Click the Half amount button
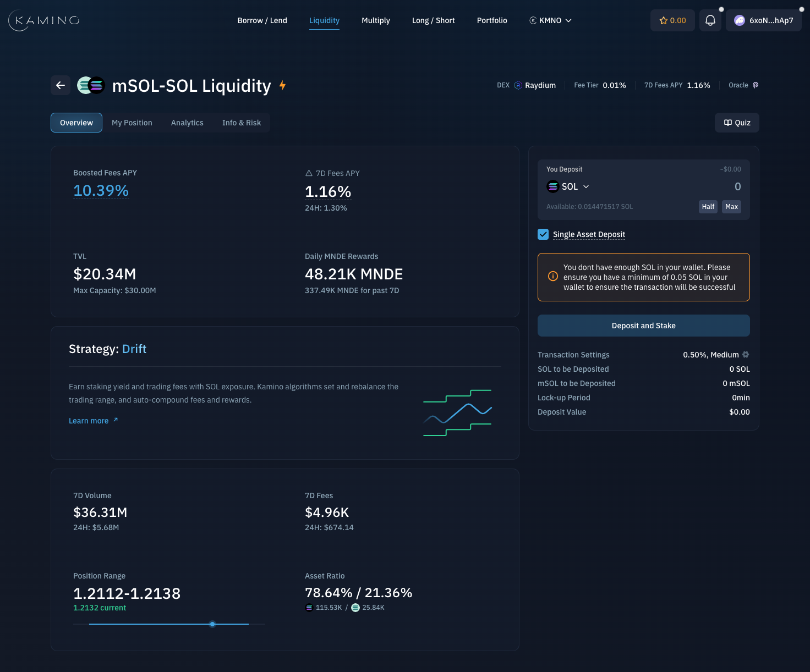810x672 pixels. click(708, 207)
